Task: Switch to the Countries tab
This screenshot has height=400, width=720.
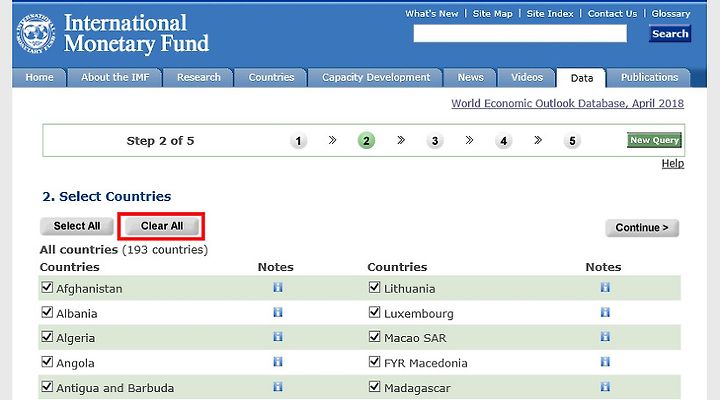Action: [271, 78]
